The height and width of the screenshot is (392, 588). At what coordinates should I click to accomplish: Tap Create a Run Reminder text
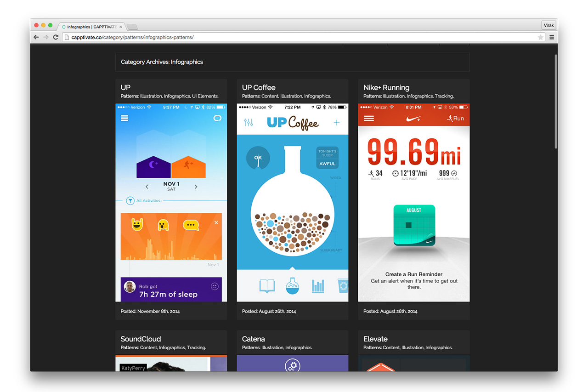[x=414, y=274]
